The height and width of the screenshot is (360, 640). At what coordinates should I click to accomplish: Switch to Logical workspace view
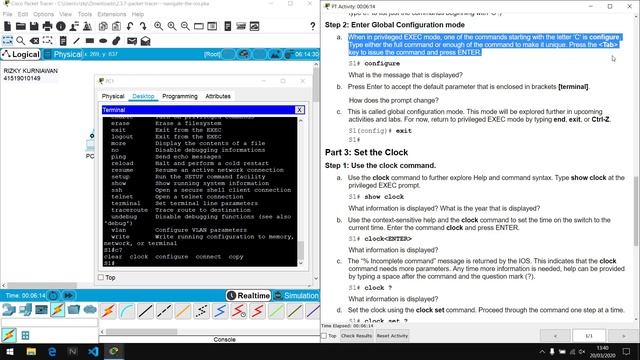pyautogui.click(x=21, y=54)
